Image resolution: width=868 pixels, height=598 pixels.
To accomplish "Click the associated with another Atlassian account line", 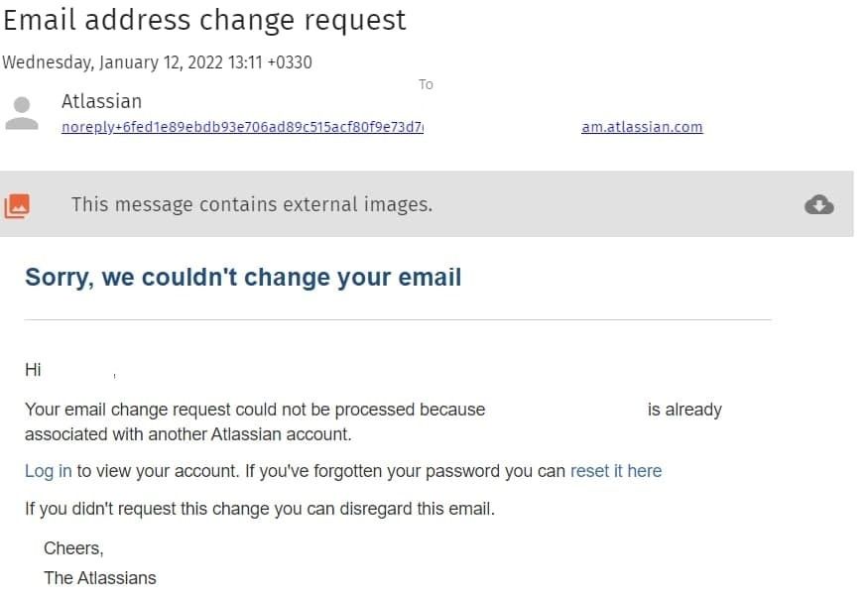I will (188, 434).
